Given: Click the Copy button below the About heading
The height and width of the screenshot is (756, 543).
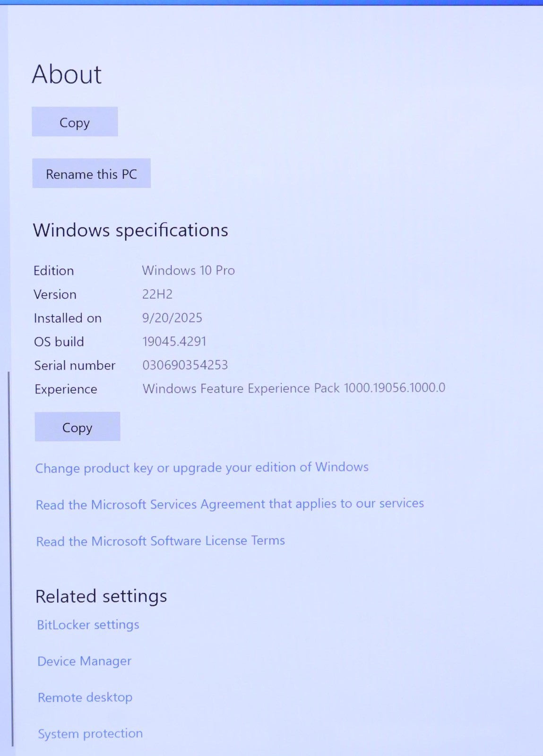Looking at the screenshot, I should [x=75, y=122].
